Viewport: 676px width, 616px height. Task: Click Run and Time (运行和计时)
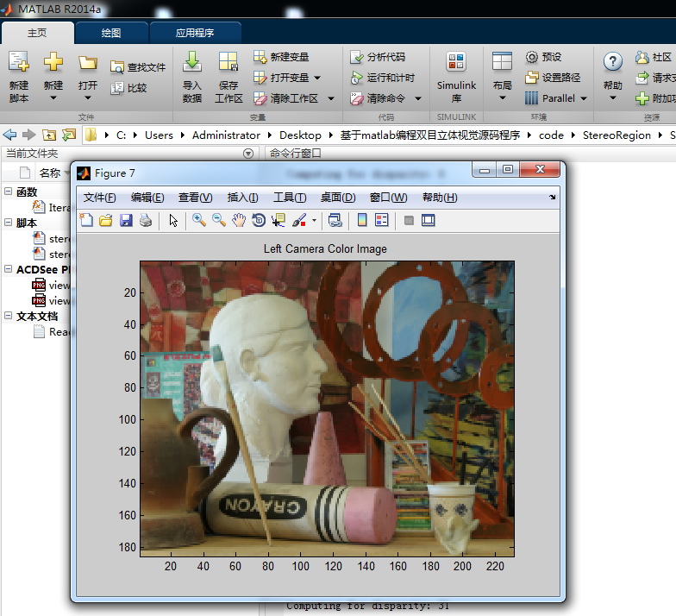[x=383, y=78]
